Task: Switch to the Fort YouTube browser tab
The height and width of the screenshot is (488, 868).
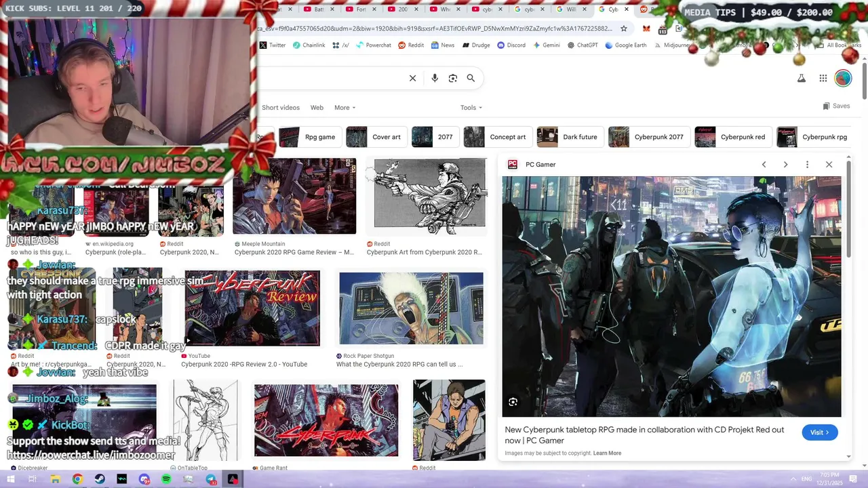Action: click(x=360, y=9)
